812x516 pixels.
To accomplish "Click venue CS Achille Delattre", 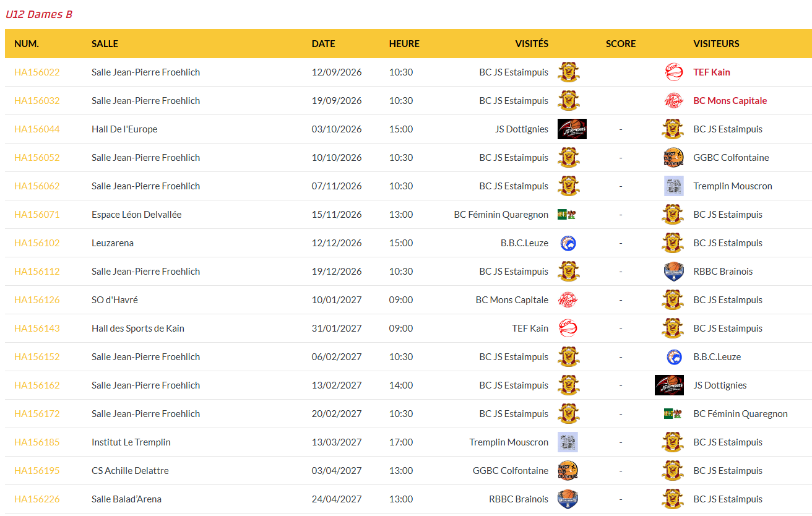I will 130,471.
